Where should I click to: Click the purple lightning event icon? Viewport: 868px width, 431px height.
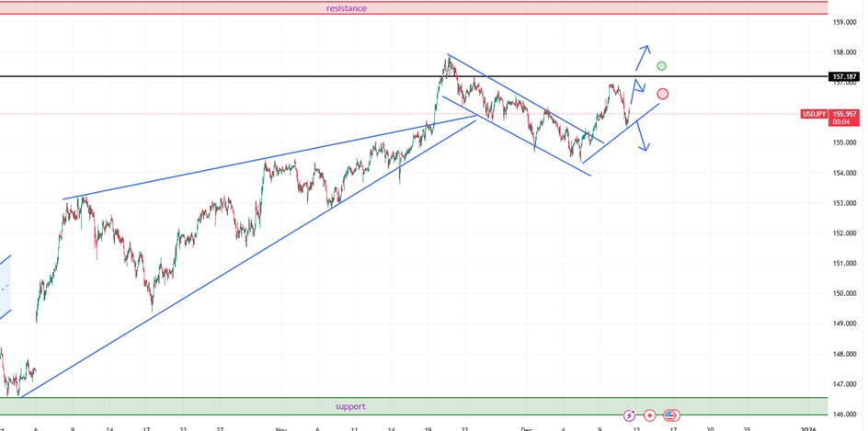coord(630,416)
